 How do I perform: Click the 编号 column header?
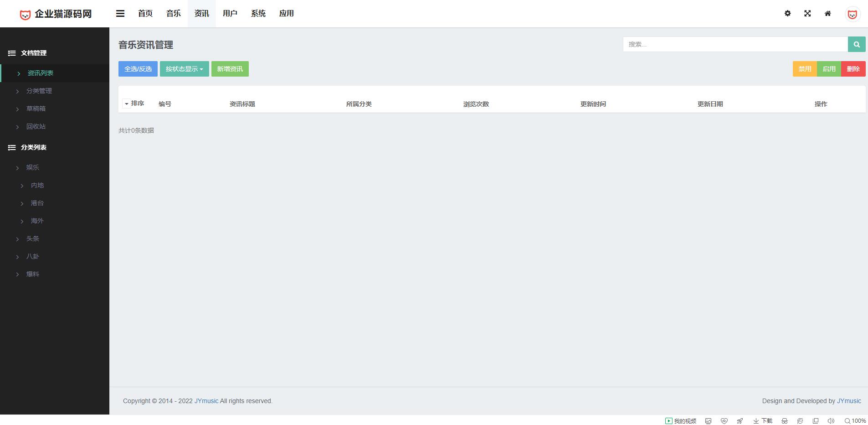(x=165, y=104)
